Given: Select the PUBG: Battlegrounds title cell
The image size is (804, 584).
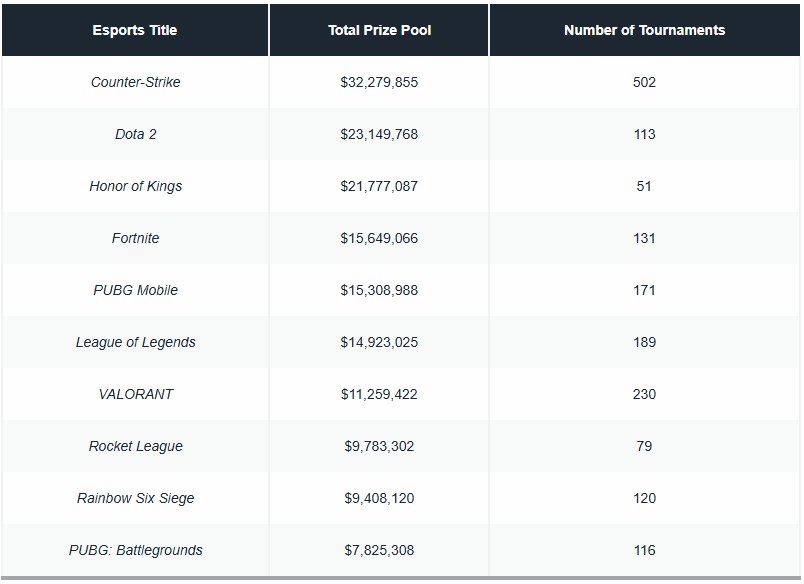Looking at the screenshot, I should point(135,550).
